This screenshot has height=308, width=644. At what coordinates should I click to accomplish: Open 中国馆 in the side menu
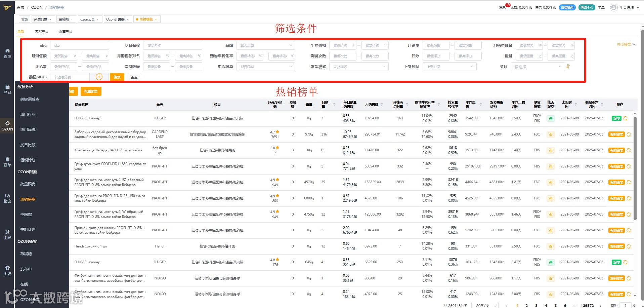(x=26, y=215)
